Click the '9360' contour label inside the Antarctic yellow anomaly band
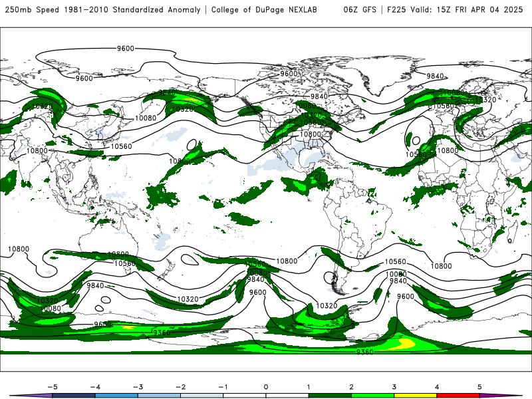 pyautogui.click(x=365, y=352)
